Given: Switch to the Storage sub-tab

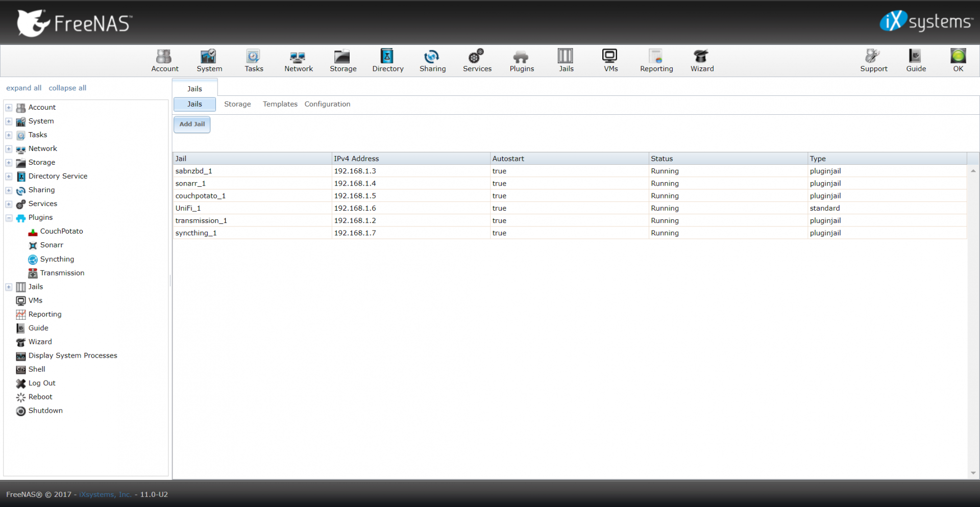Looking at the screenshot, I should coord(237,104).
